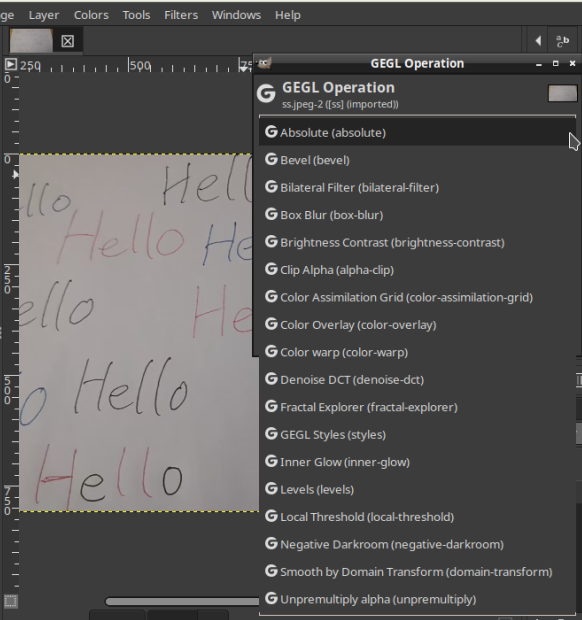Click the GEGL dialog layer preview thumbnail
The image size is (582, 620).
coord(562,93)
